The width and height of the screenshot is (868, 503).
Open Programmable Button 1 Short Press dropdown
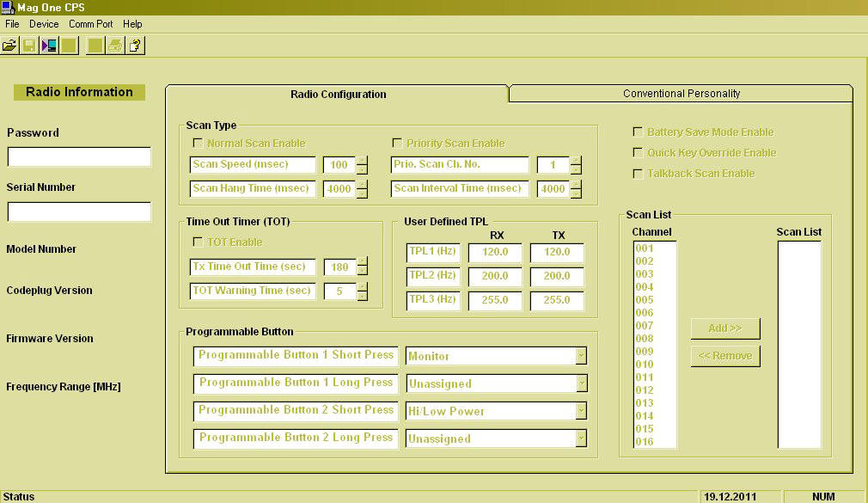click(x=581, y=356)
